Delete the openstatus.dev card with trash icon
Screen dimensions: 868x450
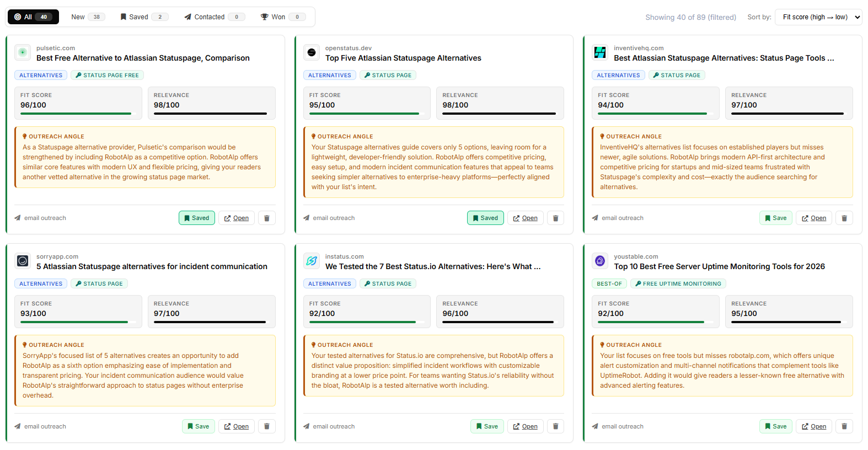coord(555,218)
